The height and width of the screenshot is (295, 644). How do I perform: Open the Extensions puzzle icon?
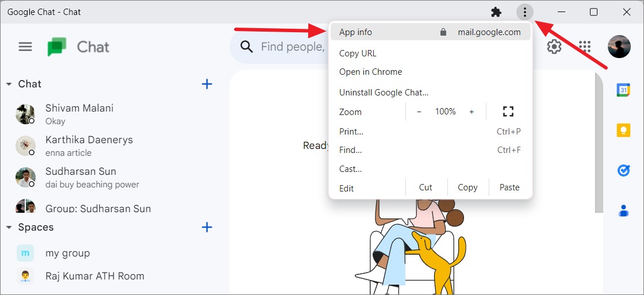coord(496,12)
